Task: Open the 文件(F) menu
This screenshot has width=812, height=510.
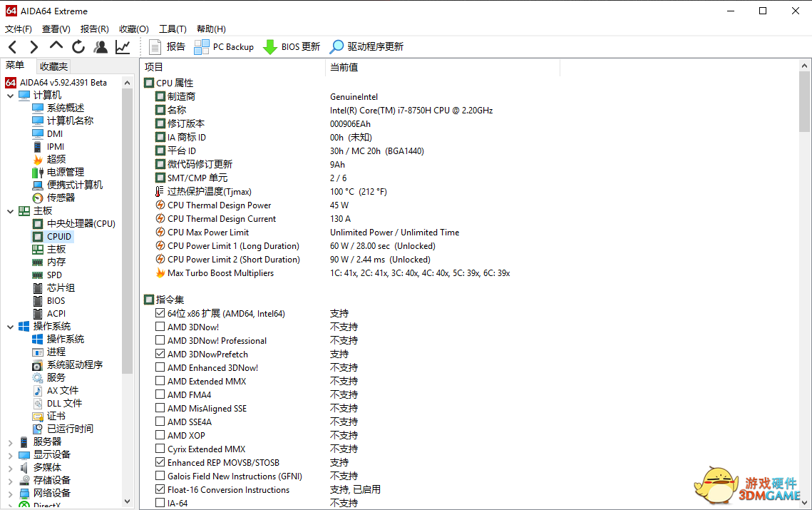Action: pos(19,29)
